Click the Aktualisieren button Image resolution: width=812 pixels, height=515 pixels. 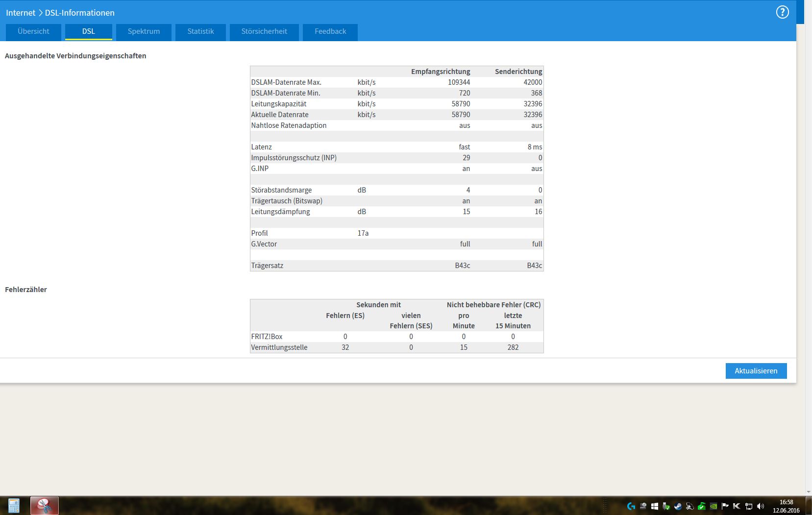pyautogui.click(x=756, y=371)
